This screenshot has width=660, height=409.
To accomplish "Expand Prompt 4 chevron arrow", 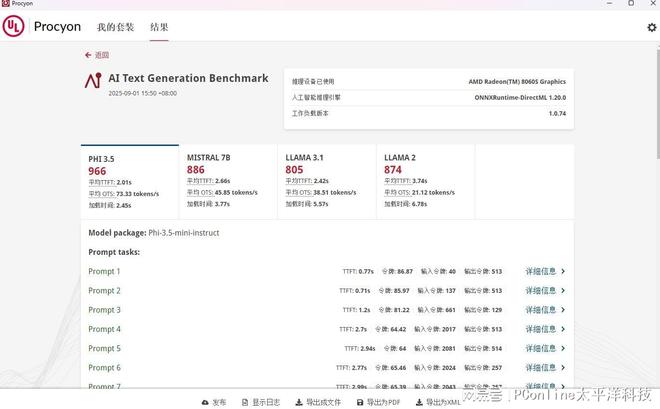I will [563, 329].
